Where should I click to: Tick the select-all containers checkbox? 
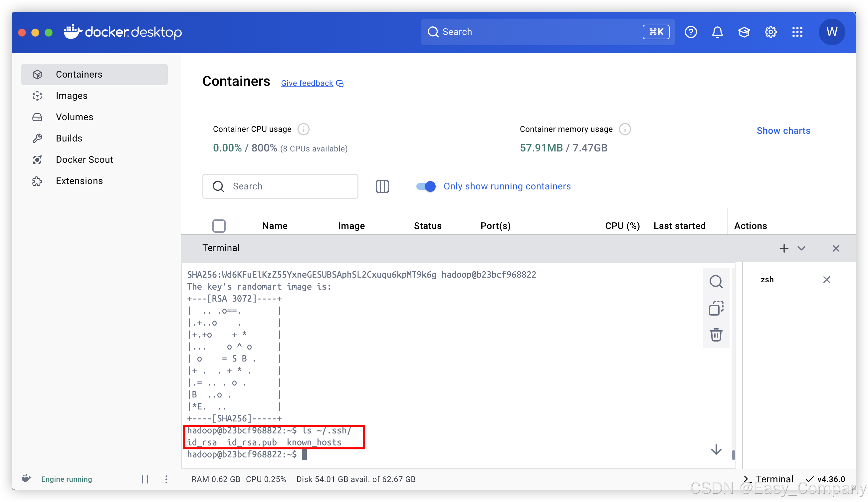click(x=219, y=226)
